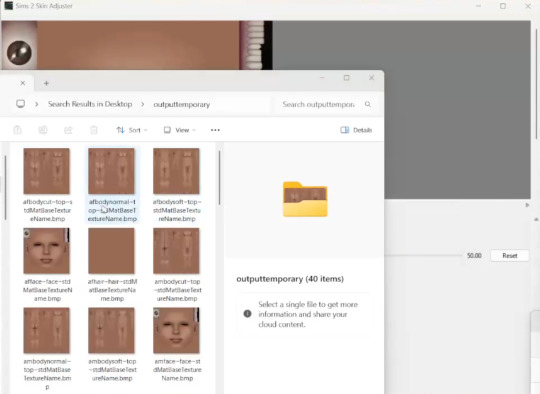
Task: Click the search magnifier icon
Action: [368, 104]
